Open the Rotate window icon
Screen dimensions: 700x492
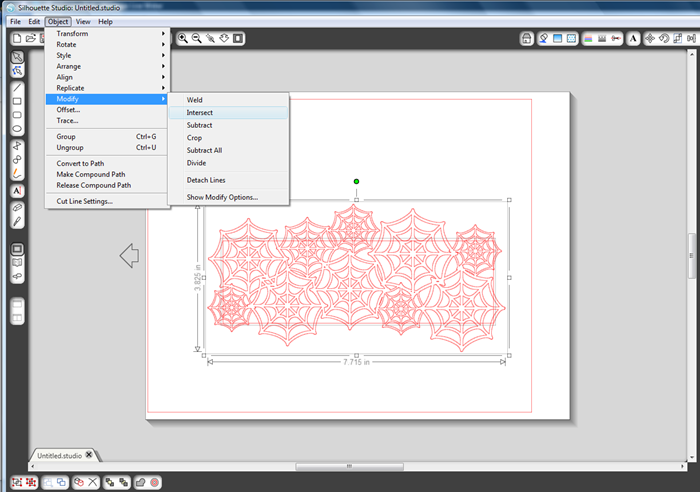(x=664, y=39)
